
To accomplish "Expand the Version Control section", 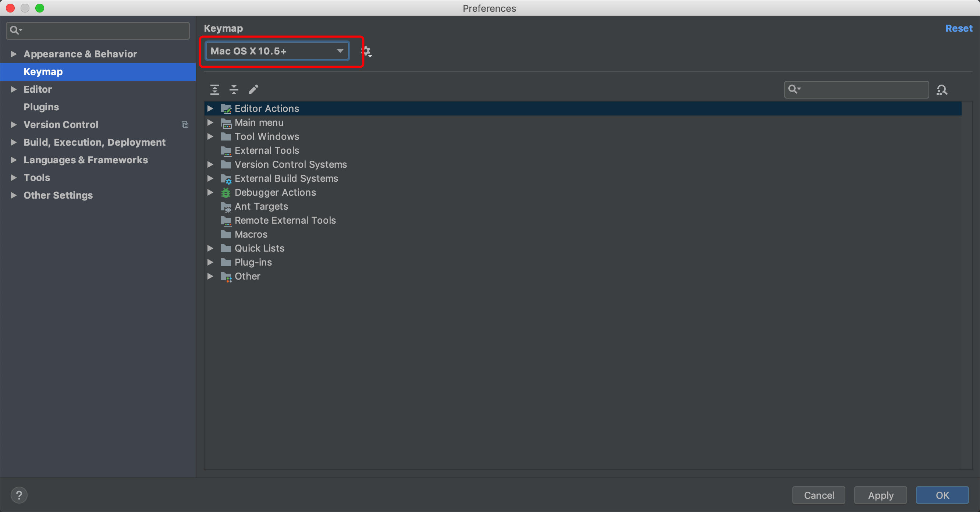I will [14, 125].
